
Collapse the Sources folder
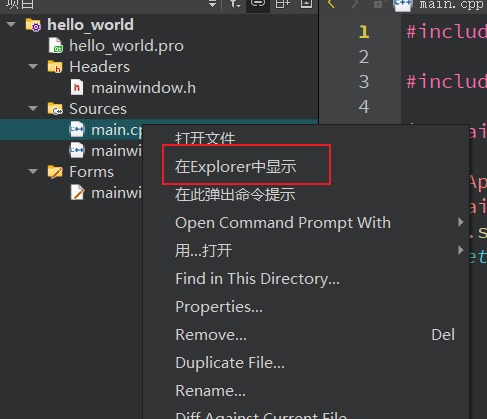33,109
